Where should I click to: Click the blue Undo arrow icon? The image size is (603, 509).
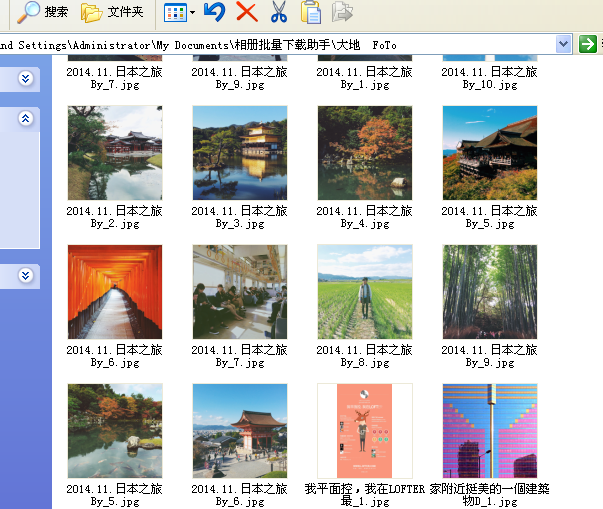pos(214,12)
